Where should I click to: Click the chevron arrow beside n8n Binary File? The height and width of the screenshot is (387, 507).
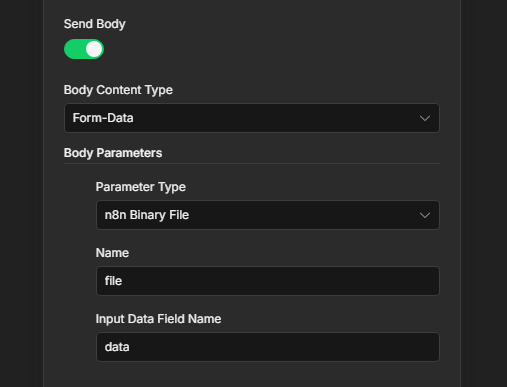(425, 215)
